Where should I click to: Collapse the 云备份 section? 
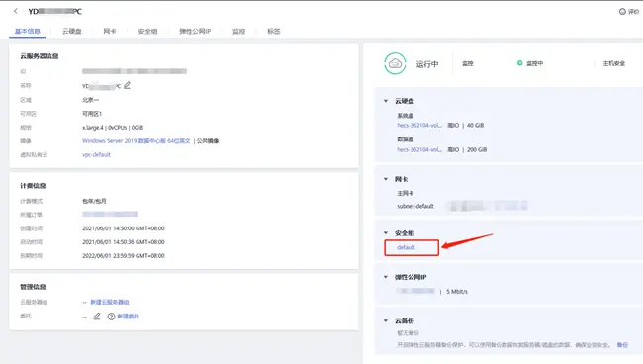pos(386,320)
